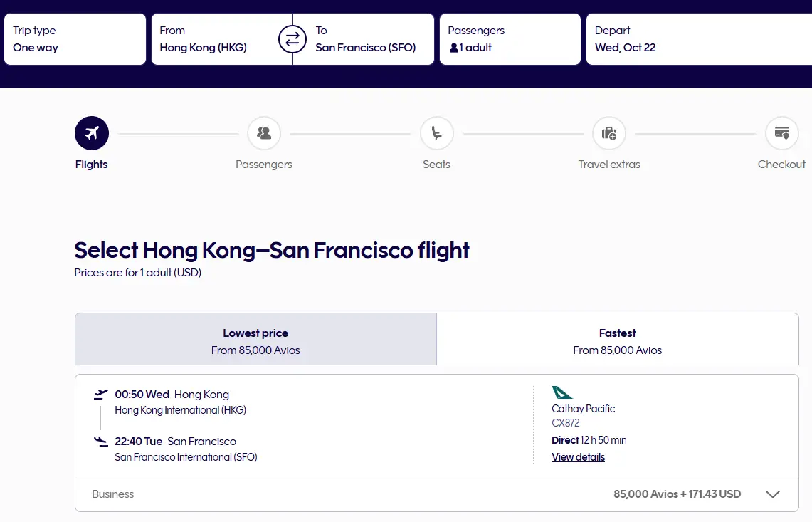Expand the Business fare chevron
The height and width of the screenshot is (522, 812).
point(772,494)
